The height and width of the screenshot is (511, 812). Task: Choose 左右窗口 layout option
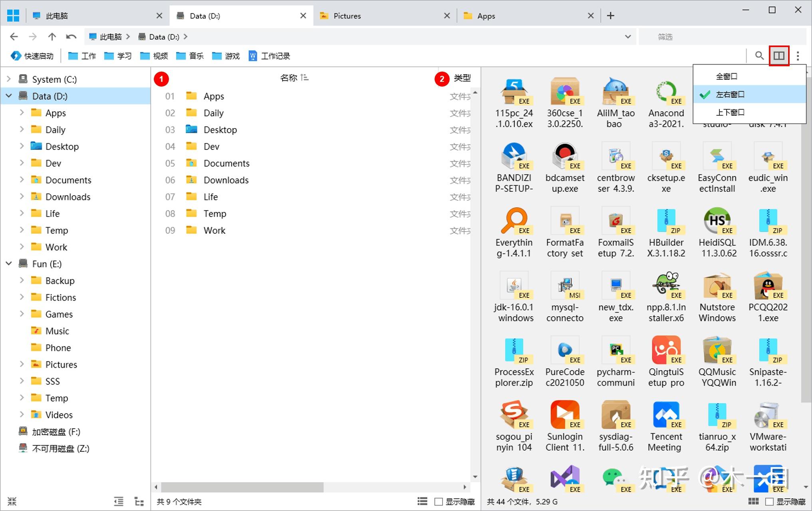[x=749, y=94]
